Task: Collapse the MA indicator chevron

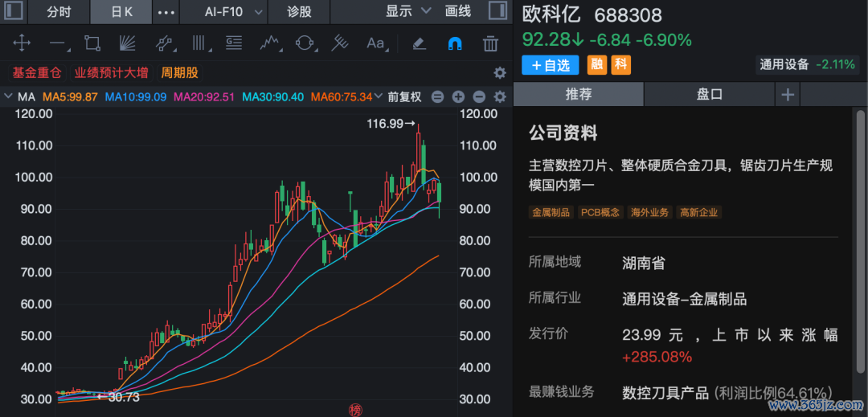Action: 8,96
